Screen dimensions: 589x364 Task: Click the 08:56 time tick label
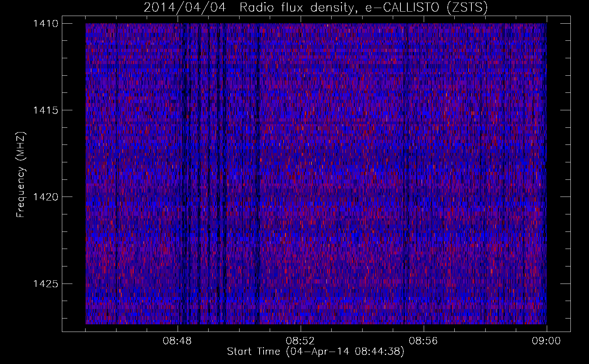tap(423, 341)
